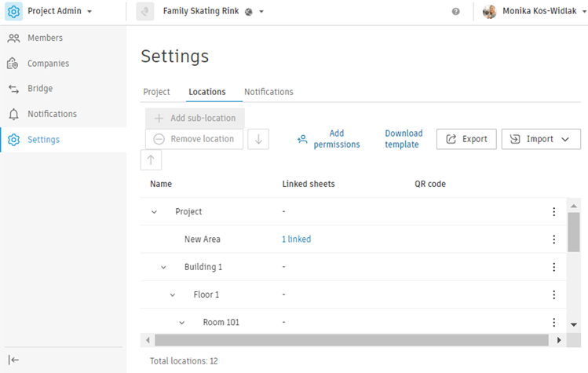Go to Companies in the sidebar

click(48, 64)
